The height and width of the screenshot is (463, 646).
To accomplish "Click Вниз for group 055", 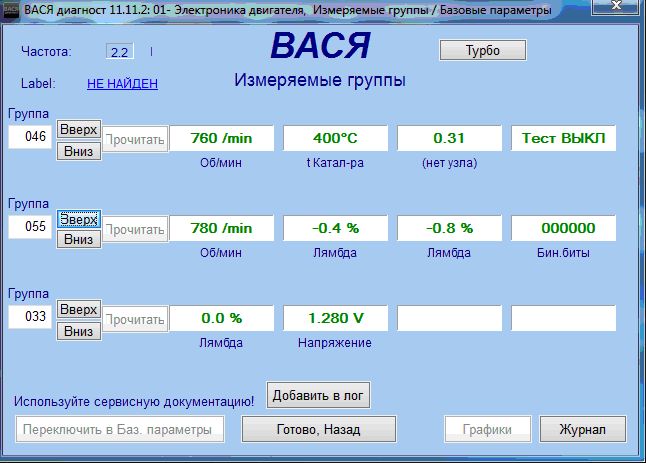I will click(x=79, y=239).
